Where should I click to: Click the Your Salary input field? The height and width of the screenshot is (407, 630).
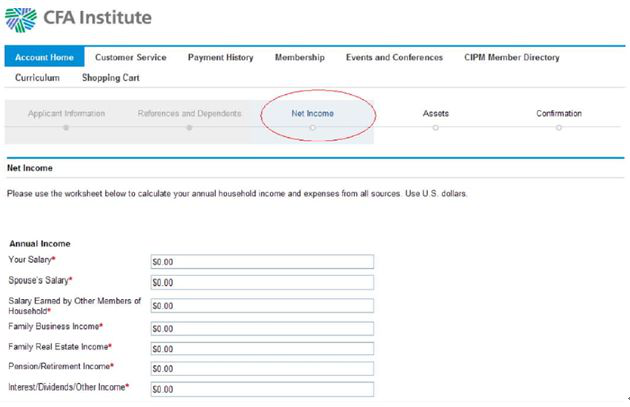click(261, 262)
